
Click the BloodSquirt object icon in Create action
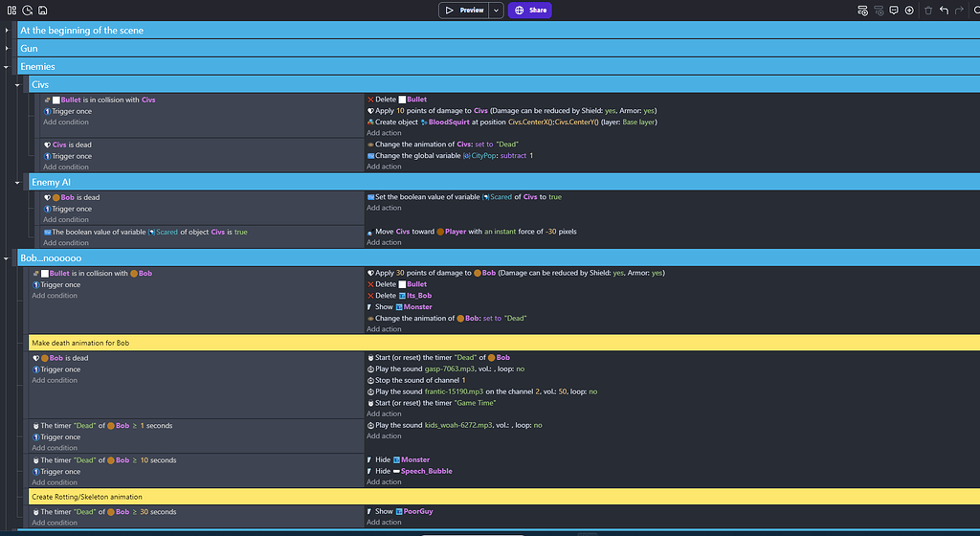tap(424, 123)
